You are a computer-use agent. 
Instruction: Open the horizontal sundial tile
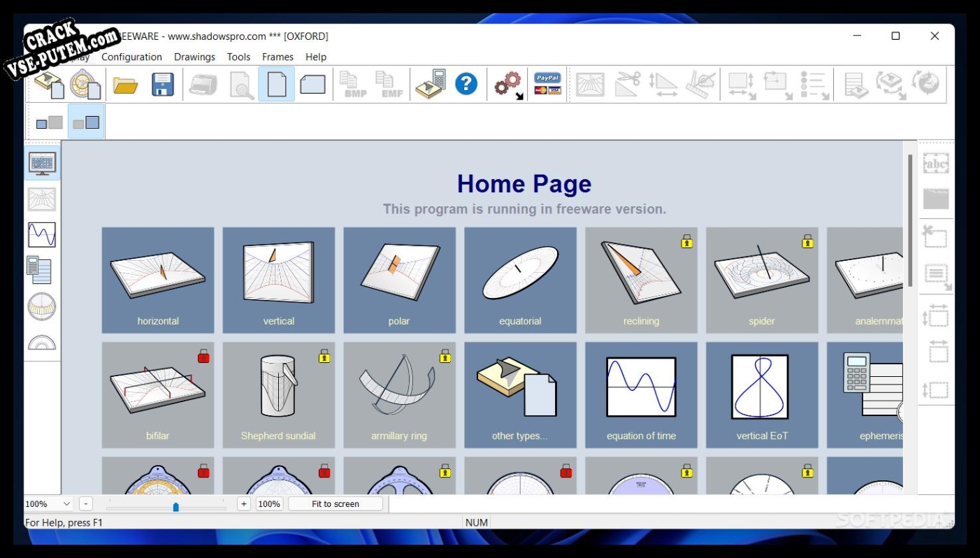tap(158, 280)
